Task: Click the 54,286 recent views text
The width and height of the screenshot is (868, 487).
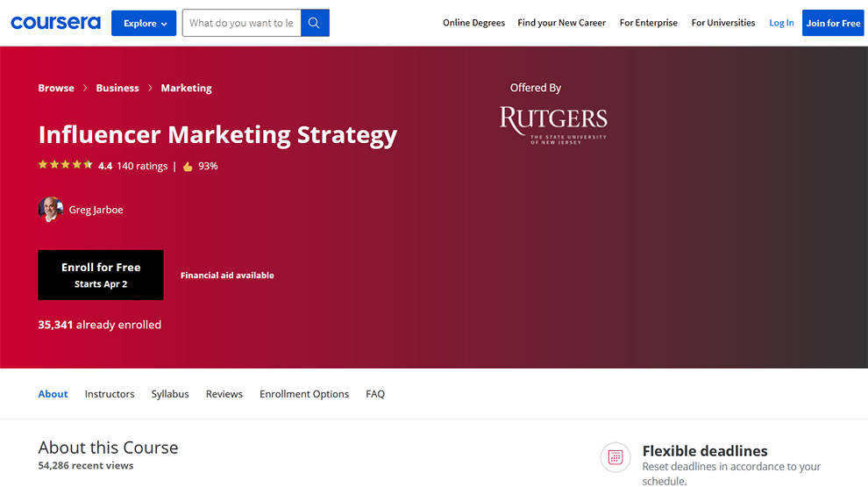Action: 86,465
